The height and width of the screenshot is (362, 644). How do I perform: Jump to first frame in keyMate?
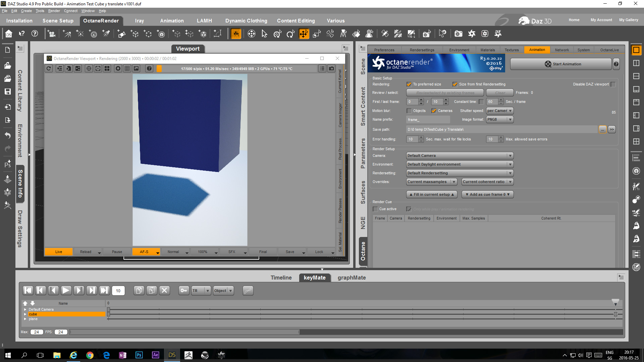pyautogui.click(x=28, y=290)
